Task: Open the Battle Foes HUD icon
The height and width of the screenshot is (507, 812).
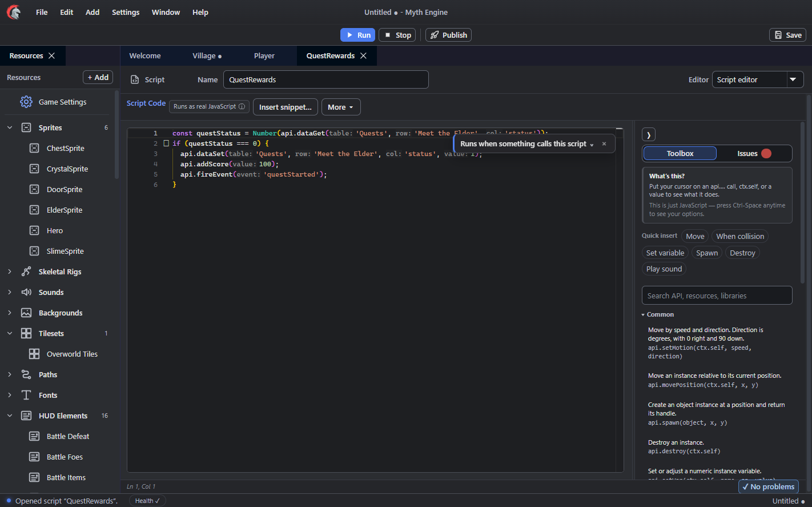Action: 34,457
